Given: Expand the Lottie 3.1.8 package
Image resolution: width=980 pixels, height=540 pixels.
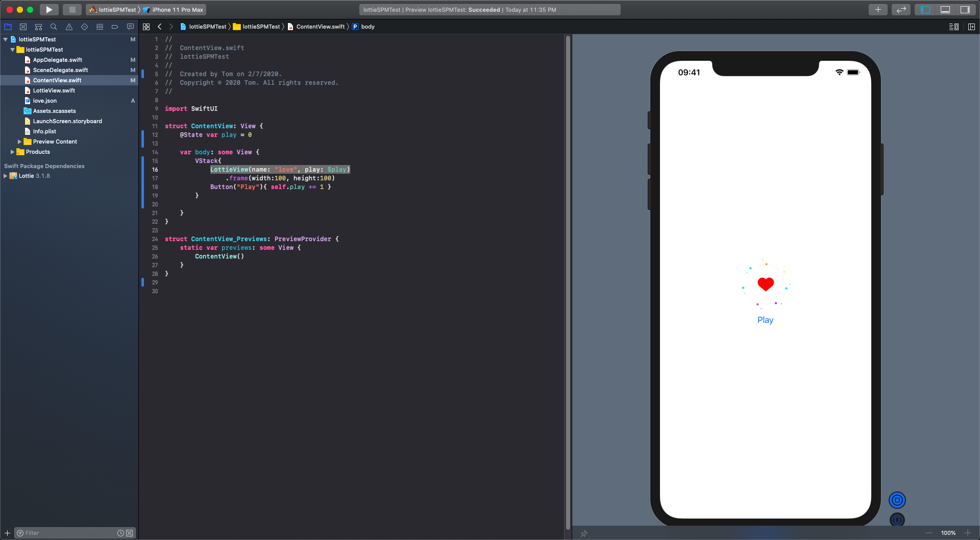Looking at the screenshot, I should [x=6, y=176].
